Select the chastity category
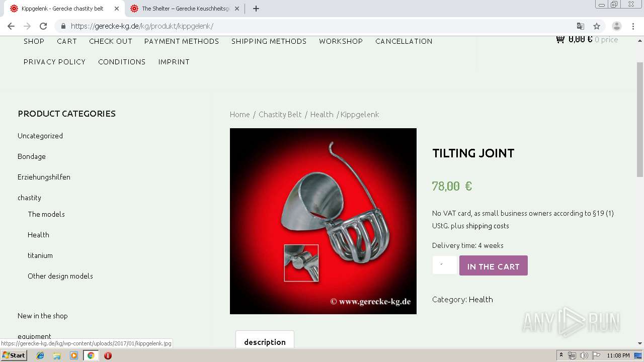The image size is (644, 362). coord(29,198)
